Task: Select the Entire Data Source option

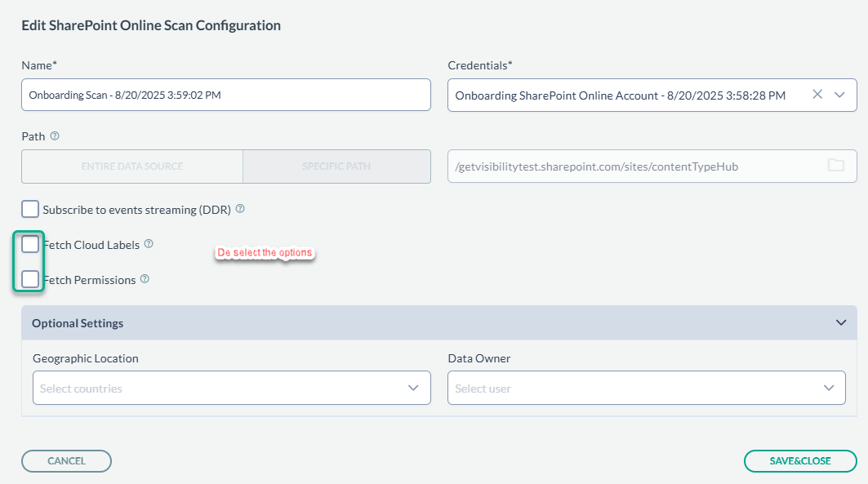Action: (132, 167)
